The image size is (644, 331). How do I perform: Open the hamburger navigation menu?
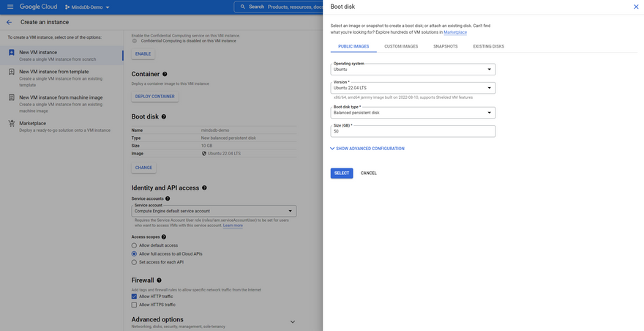pos(10,7)
